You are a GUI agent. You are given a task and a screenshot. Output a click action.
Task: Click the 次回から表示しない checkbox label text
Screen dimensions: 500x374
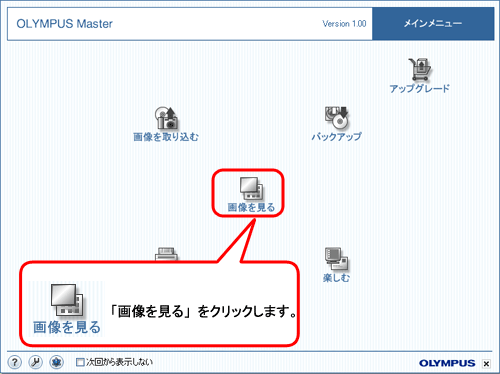pos(119,362)
